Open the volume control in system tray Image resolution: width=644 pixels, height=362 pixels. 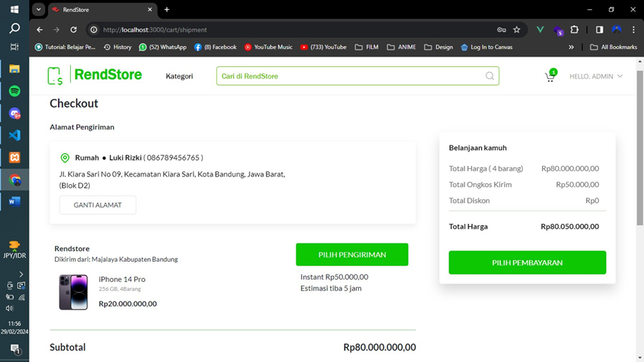coord(10,308)
